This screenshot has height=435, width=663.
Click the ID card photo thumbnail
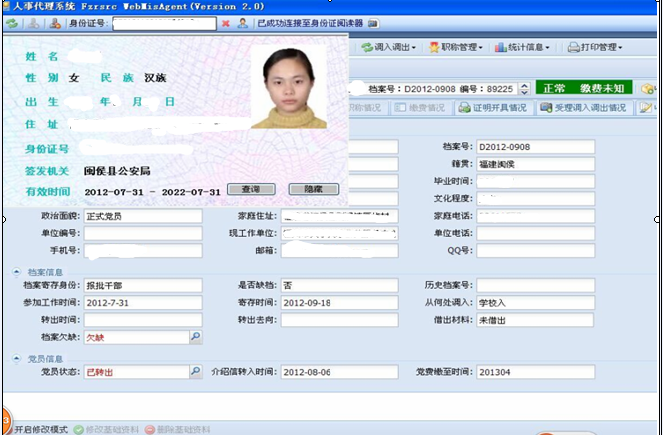point(288,89)
